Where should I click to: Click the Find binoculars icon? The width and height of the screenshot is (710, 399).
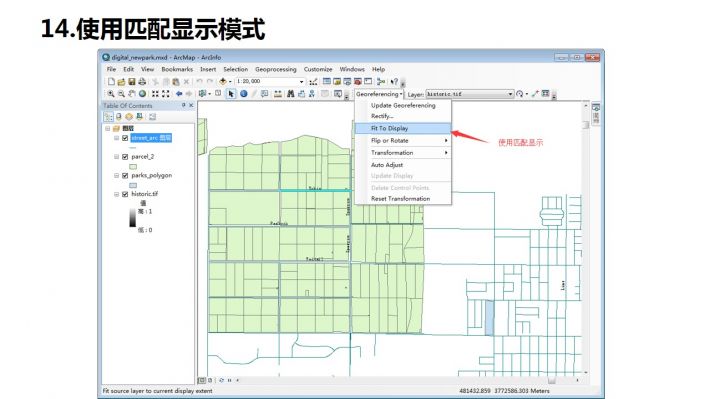291,94
